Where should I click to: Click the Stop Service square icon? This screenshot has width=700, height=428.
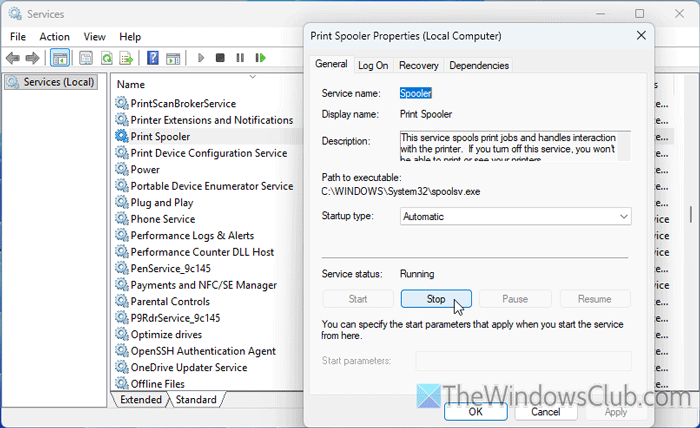(x=220, y=58)
